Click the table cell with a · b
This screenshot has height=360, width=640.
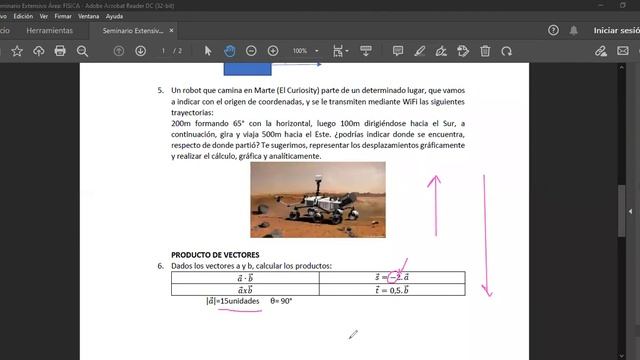(x=245, y=278)
